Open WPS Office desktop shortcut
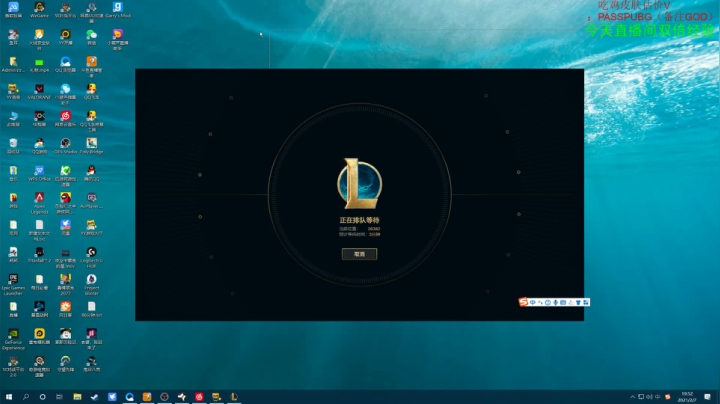 tap(39, 173)
